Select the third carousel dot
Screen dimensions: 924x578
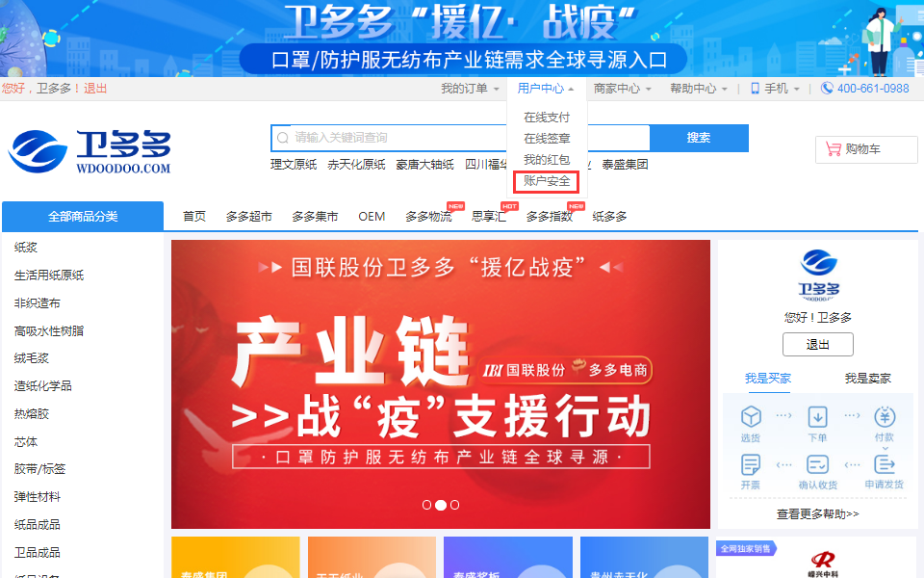454,505
